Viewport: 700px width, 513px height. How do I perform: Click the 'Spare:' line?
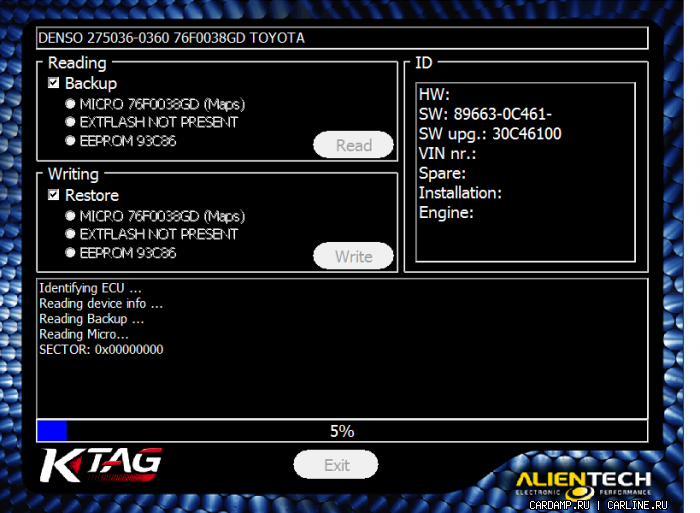pos(442,173)
